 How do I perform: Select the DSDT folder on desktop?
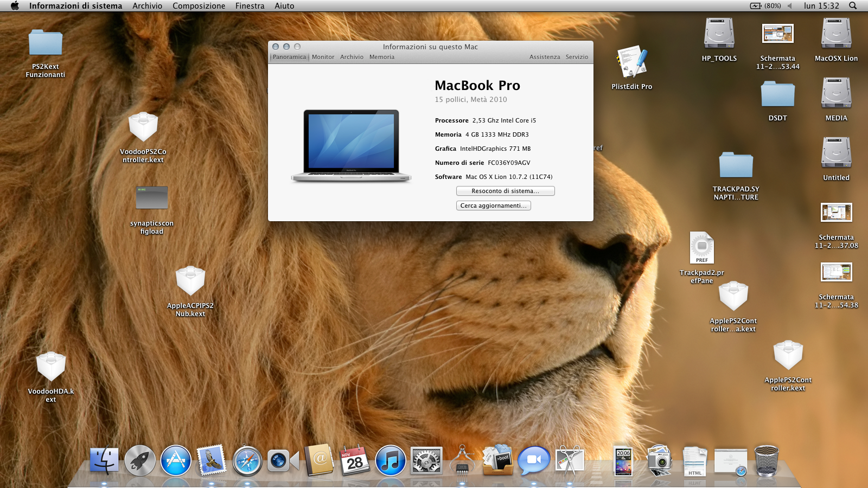point(777,95)
